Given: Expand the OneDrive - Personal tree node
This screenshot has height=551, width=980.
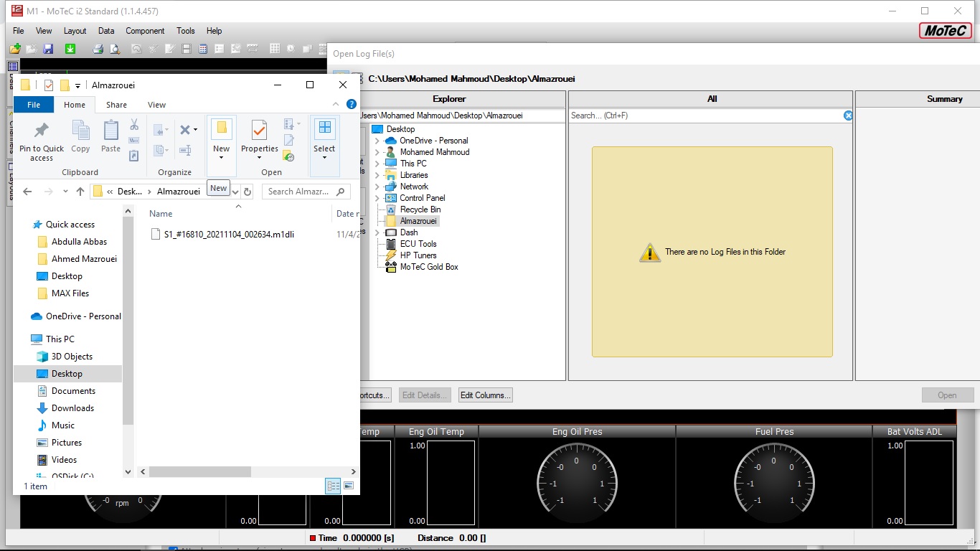Looking at the screenshot, I should coord(377,141).
